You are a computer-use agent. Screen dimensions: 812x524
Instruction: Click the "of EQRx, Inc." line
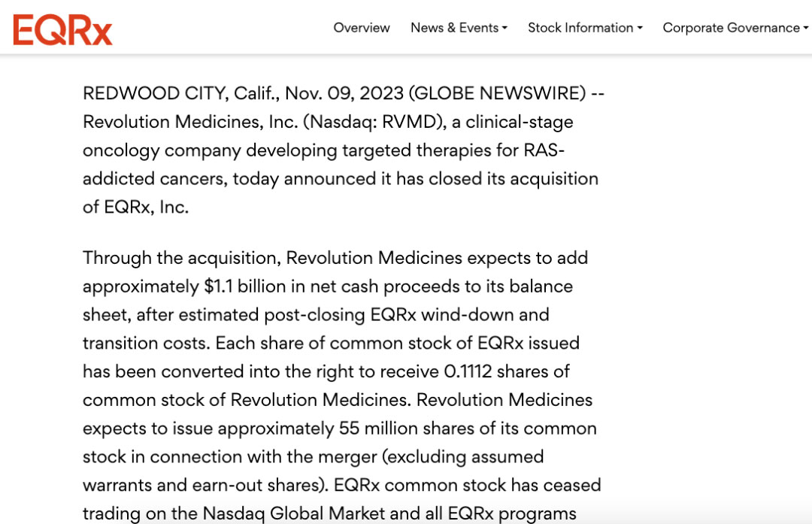(135, 207)
